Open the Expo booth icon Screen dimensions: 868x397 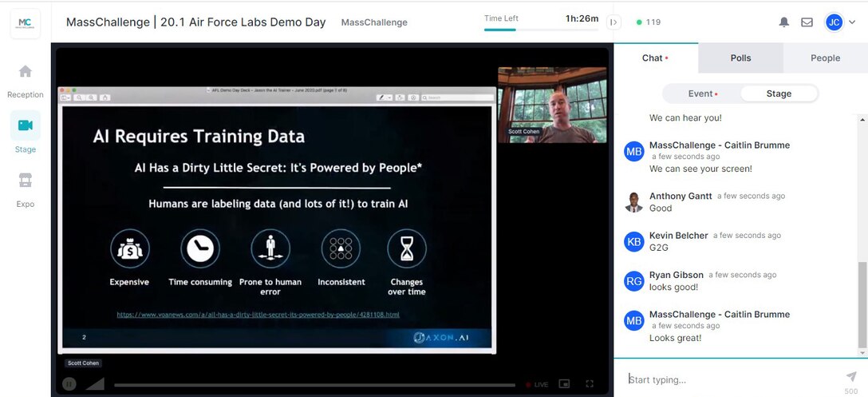coord(26,181)
